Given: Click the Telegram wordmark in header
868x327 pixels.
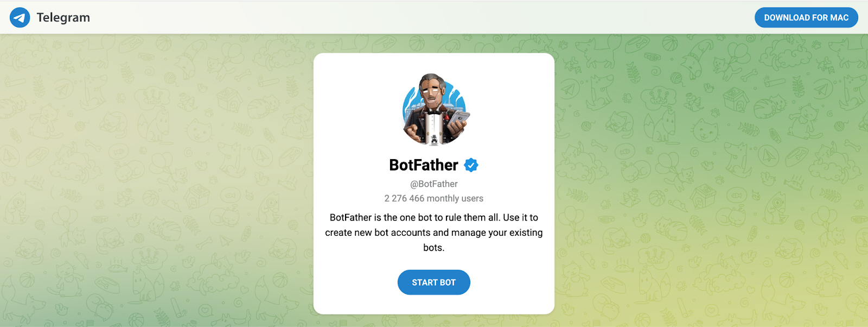Looking at the screenshot, I should [x=63, y=17].
